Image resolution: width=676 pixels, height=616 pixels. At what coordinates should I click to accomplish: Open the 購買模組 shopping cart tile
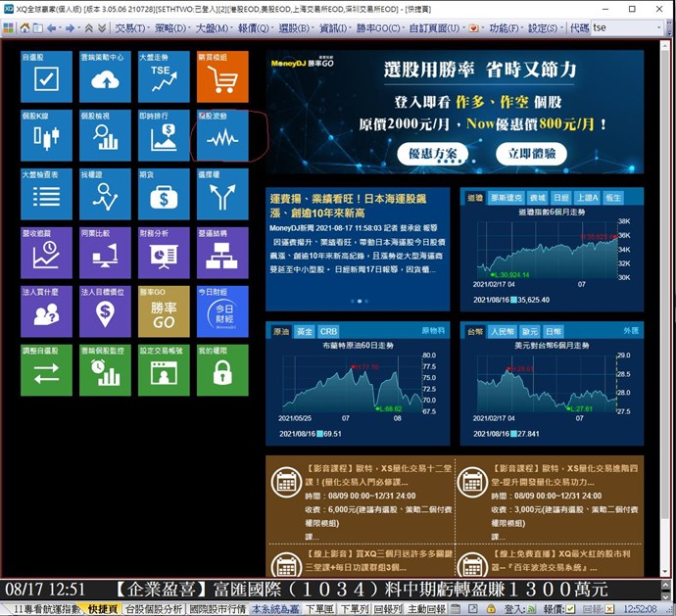tap(222, 76)
